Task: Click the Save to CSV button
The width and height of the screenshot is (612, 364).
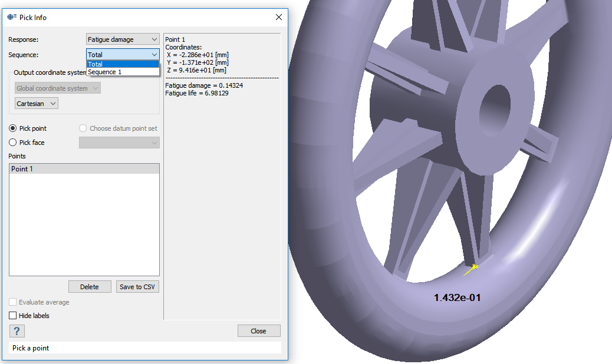Action: pyautogui.click(x=137, y=287)
